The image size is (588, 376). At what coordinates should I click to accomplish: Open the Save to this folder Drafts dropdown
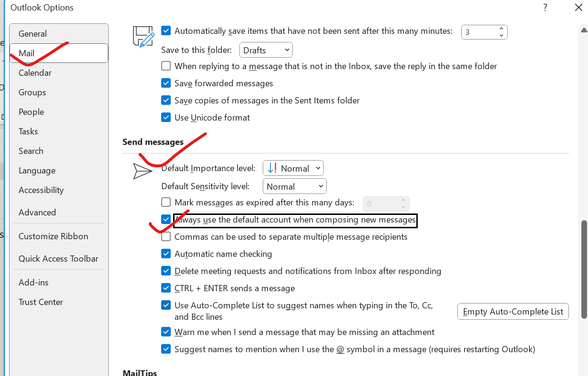(x=266, y=50)
